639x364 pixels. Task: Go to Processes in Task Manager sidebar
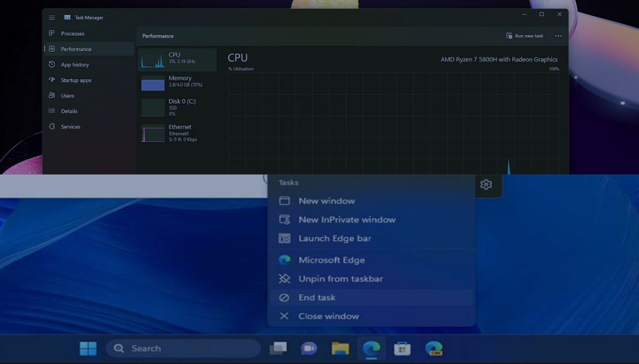72,34
